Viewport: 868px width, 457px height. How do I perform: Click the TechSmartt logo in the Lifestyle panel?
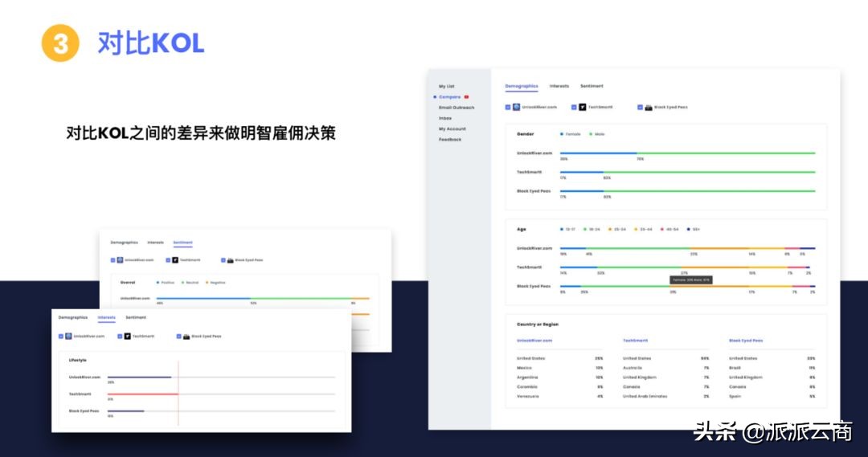127,336
